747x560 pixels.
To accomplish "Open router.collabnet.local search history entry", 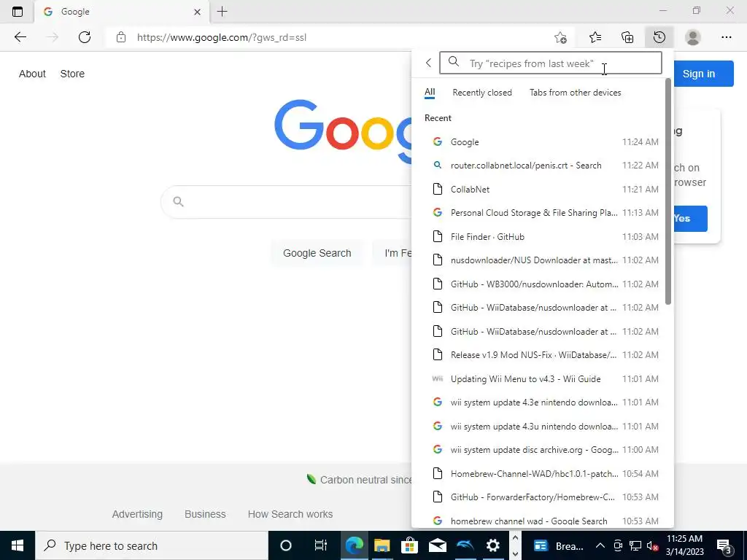I will click(x=542, y=166).
